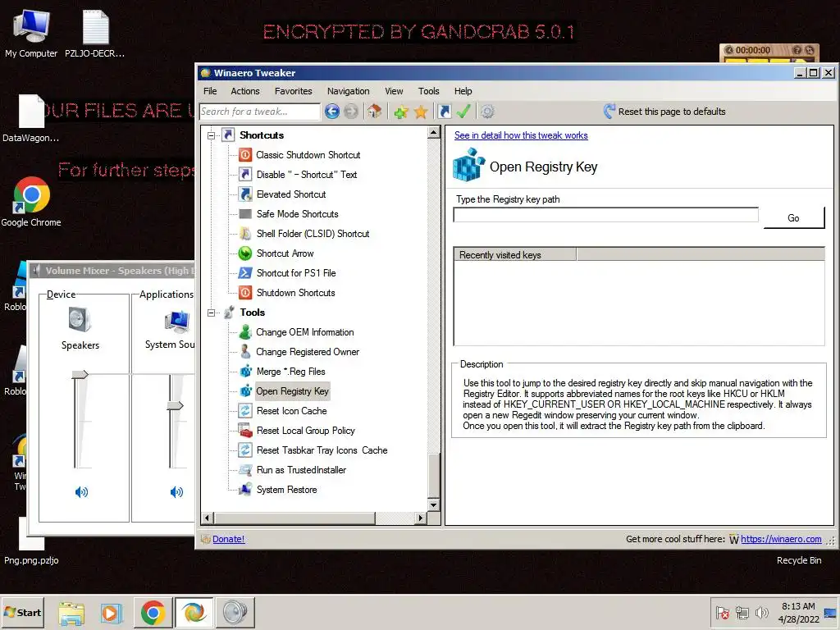Click the Shortcut for PS1 File icon
Viewport: 840px width, 630px height.
[244, 272]
